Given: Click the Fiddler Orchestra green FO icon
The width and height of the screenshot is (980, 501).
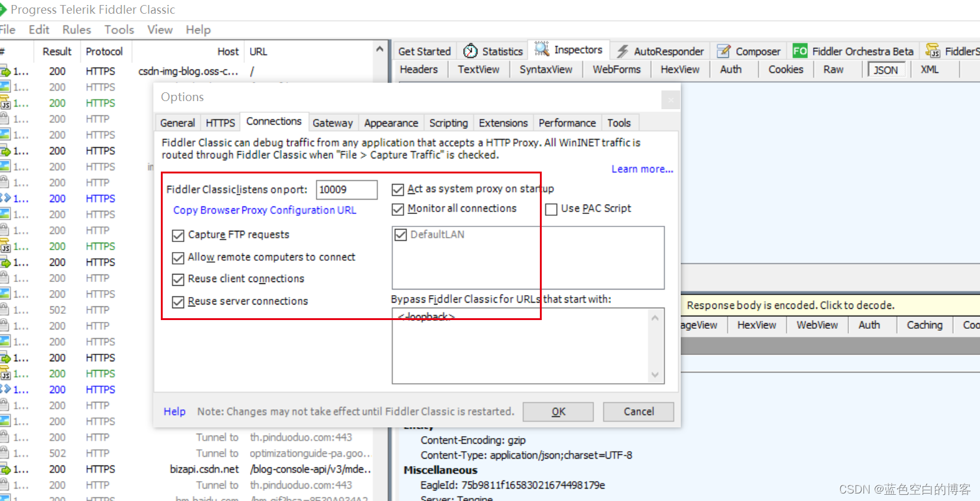Looking at the screenshot, I should [x=800, y=51].
